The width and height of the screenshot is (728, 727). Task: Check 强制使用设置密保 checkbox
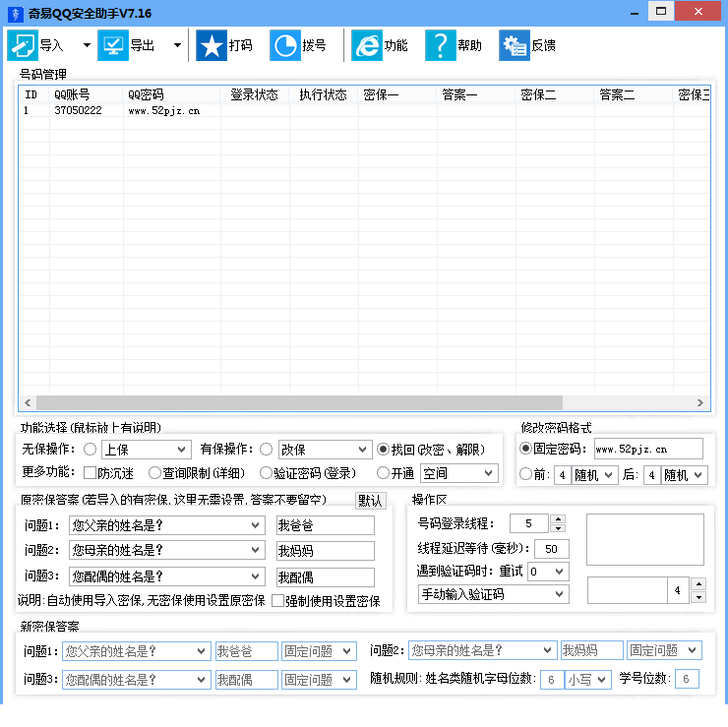click(x=277, y=601)
